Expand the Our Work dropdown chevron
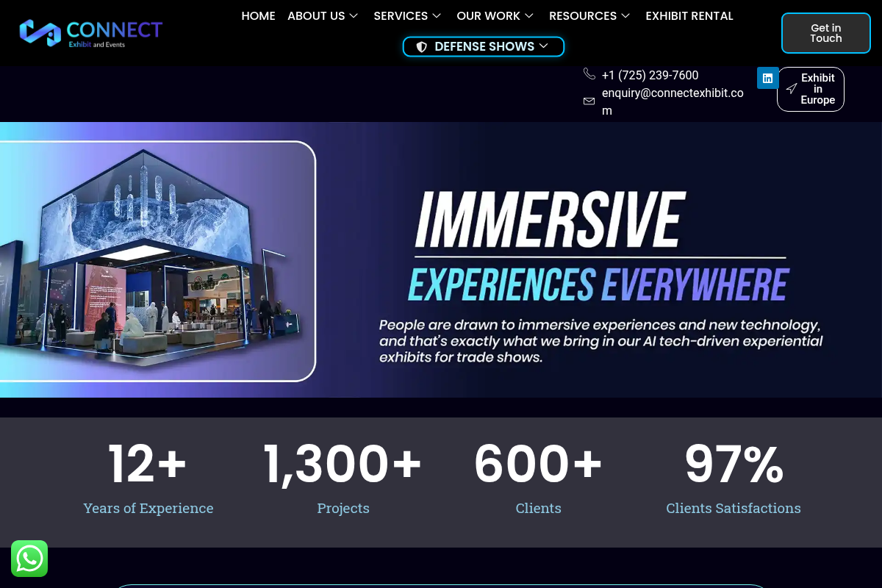The height and width of the screenshot is (588, 882). coord(529,16)
